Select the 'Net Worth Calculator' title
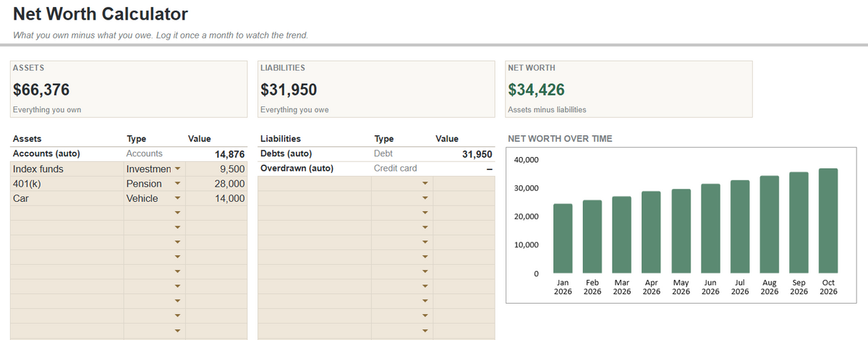Viewport: 868px width, 340px height. coord(101,14)
